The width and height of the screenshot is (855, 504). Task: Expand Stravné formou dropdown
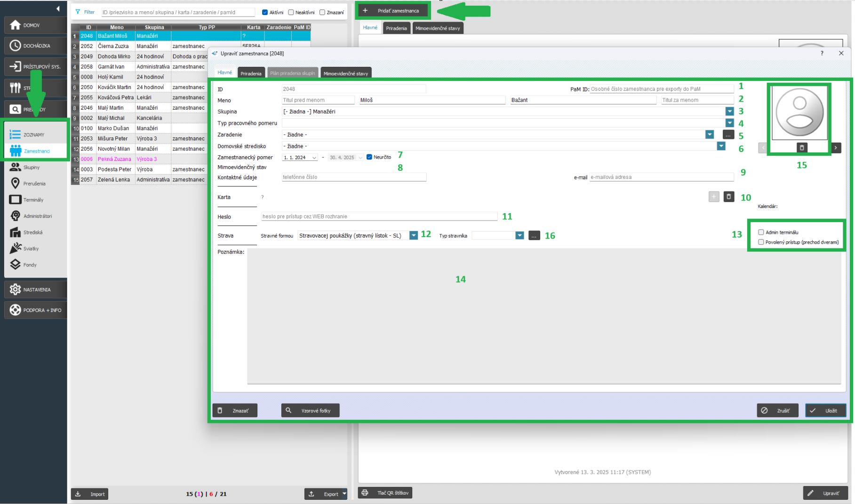413,235
